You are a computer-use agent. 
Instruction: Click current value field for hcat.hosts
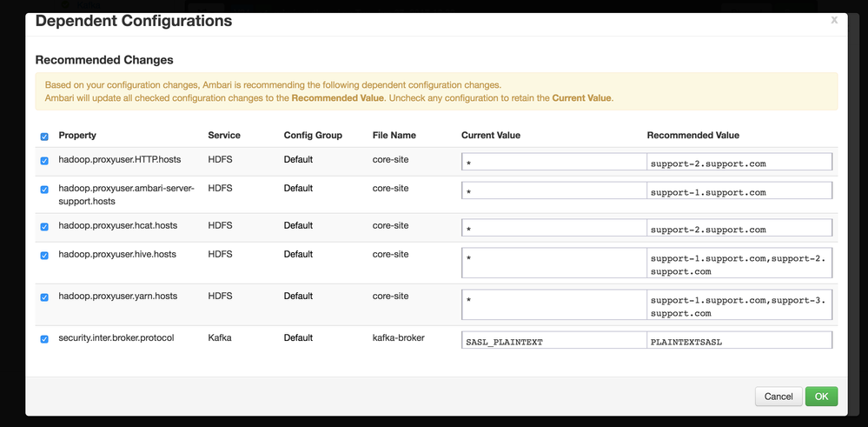pyautogui.click(x=553, y=229)
